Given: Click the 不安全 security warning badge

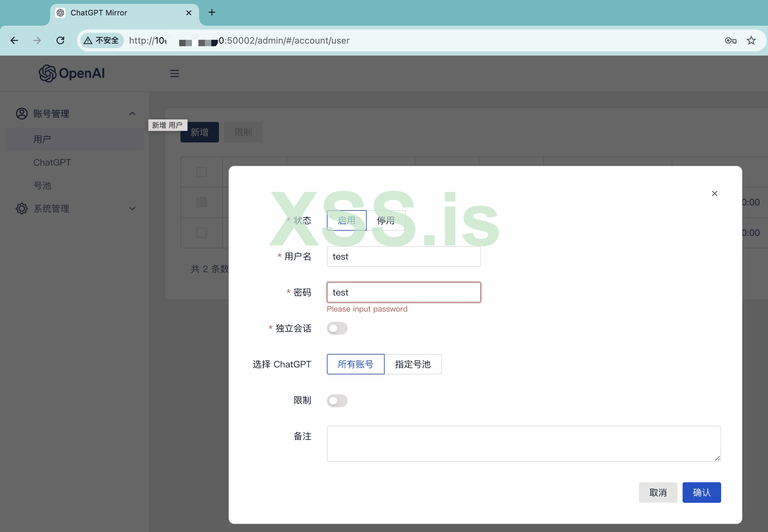Looking at the screenshot, I should 102,41.
